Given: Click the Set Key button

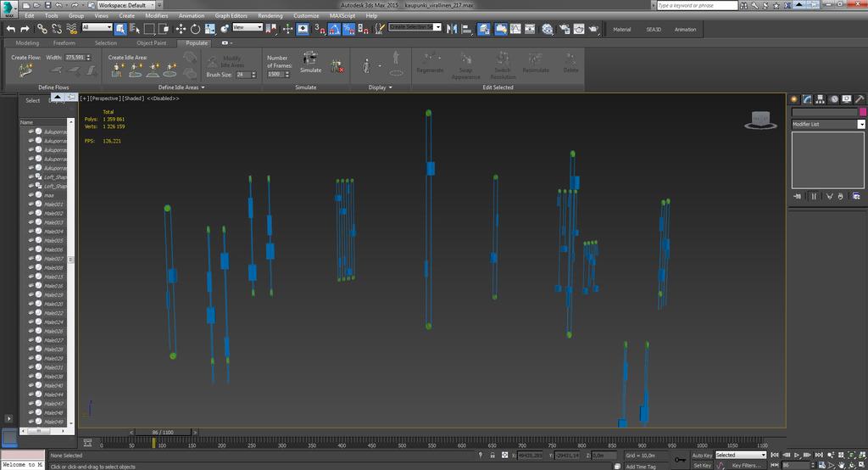Looking at the screenshot, I should point(701,466).
